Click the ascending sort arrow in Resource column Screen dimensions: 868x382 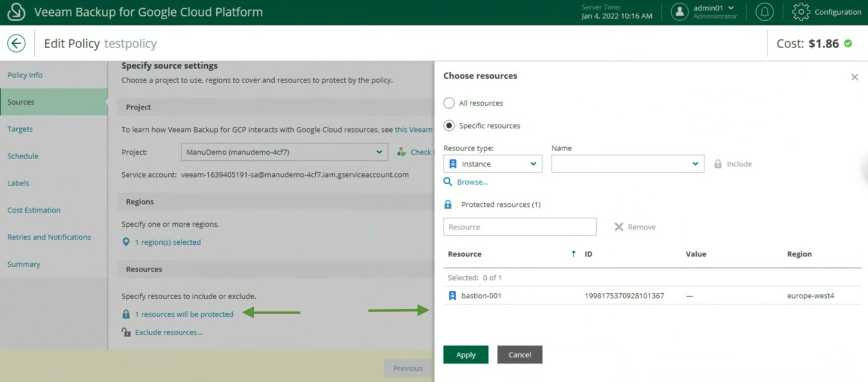pos(573,254)
